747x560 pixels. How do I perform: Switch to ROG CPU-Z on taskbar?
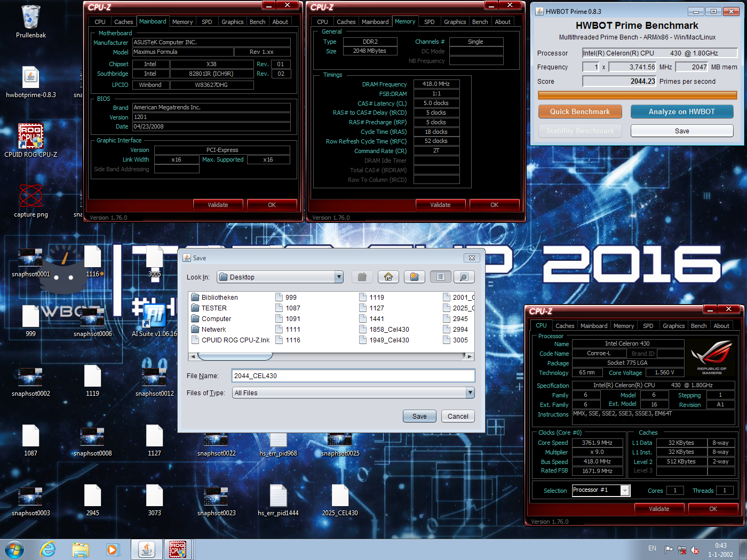pyautogui.click(x=178, y=549)
